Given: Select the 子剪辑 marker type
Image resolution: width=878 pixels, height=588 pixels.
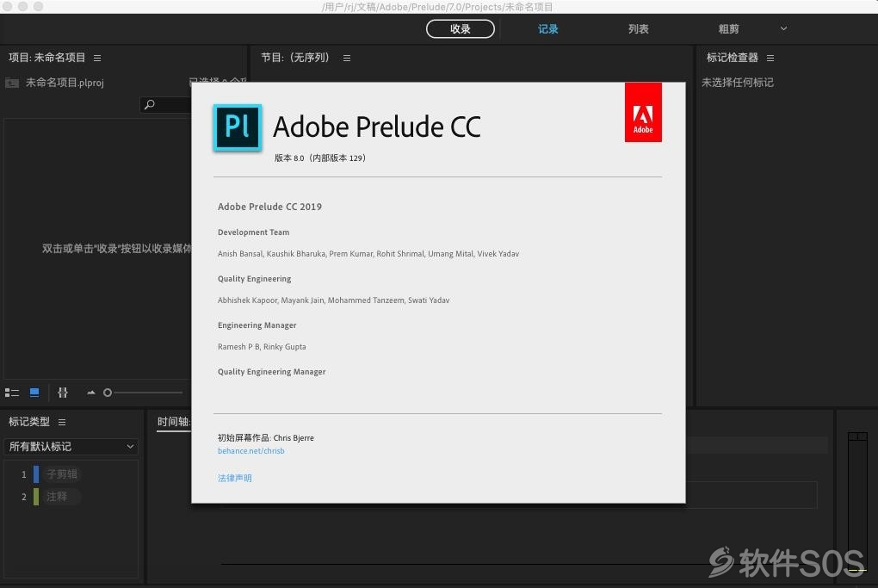Looking at the screenshot, I should click(62, 474).
